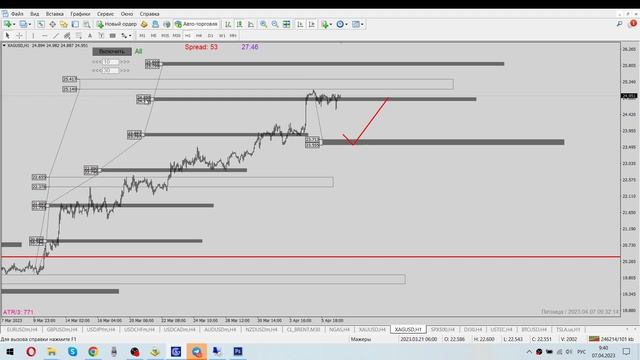Open Chrome from the taskbar

click(93, 351)
